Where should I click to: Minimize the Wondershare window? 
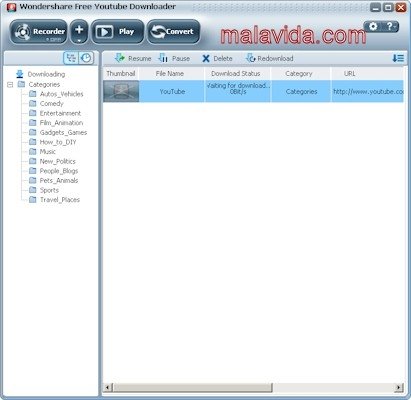pos(376,7)
